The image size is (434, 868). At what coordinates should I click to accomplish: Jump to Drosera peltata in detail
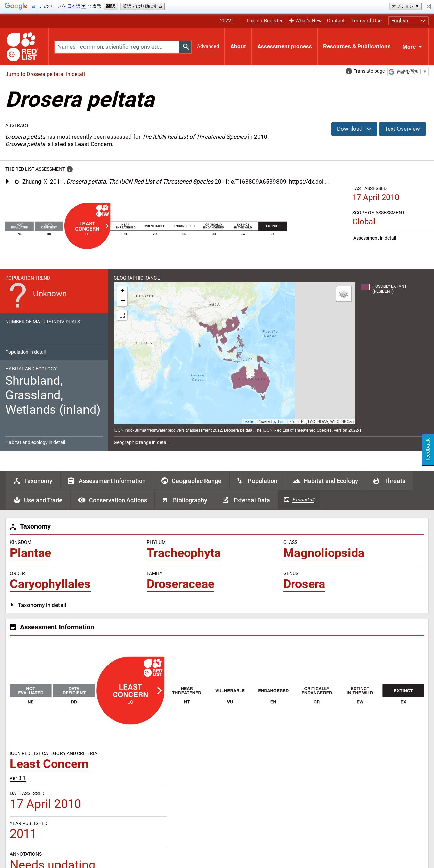tap(45, 74)
